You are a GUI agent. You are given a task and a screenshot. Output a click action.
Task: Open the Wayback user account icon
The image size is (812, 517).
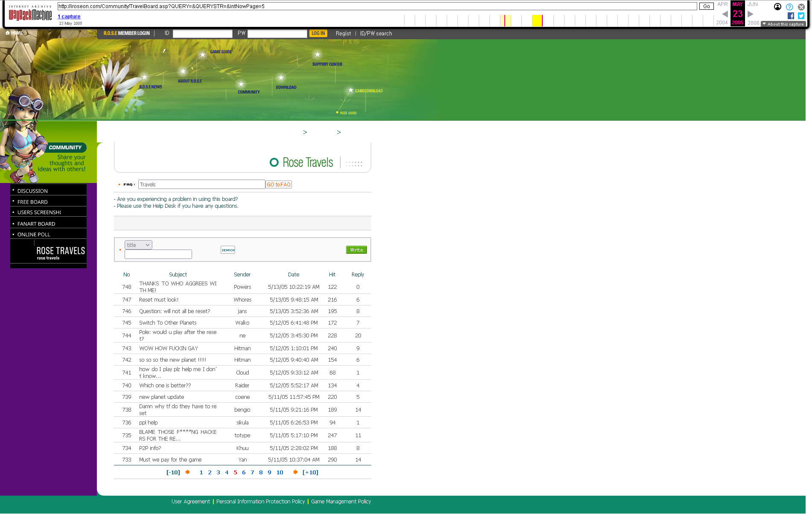pyautogui.click(x=777, y=6)
